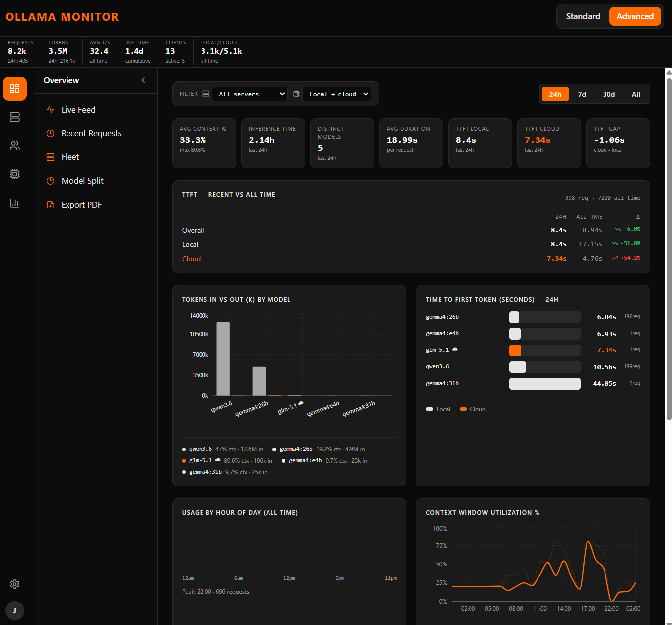This screenshot has width=672, height=625.
Task: Click the orange glm-5.1 TTFT bar
Action: click(515, 350)
